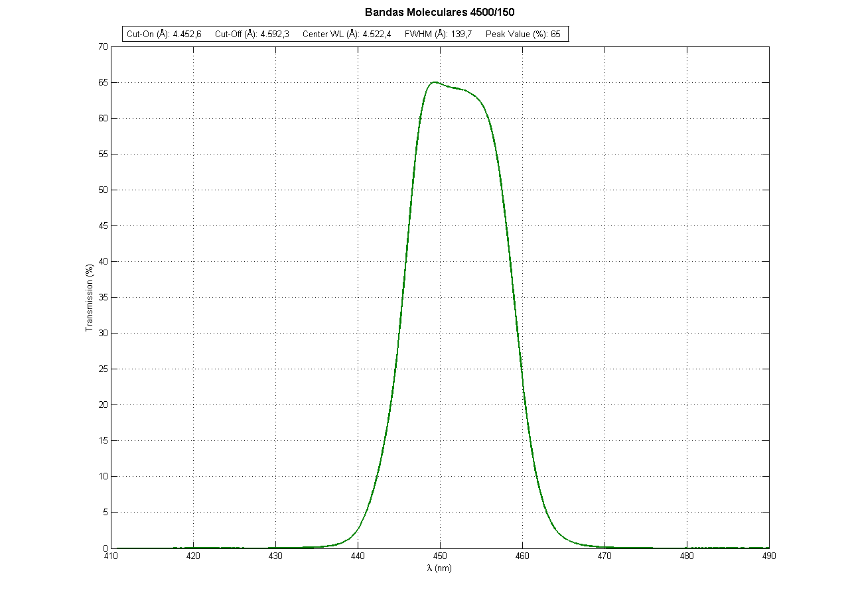The width and height of the screenshot is (850, 616).
Task: Click the y-axis tick label 30
Action: point(102,334)
